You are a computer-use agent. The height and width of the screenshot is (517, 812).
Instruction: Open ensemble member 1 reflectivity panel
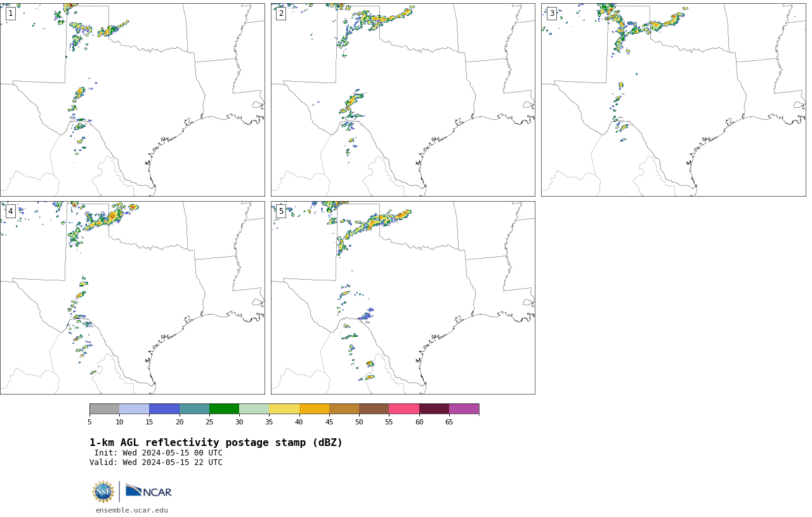tap(132, 100)
